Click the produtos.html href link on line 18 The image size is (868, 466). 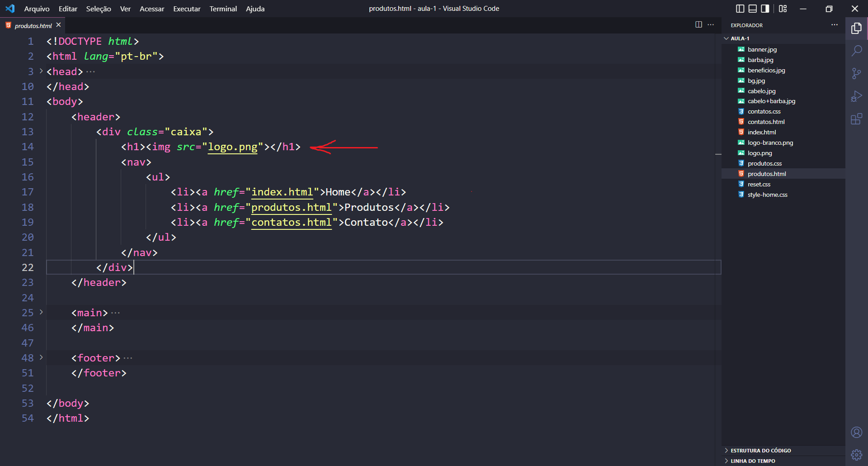point(292,207)
